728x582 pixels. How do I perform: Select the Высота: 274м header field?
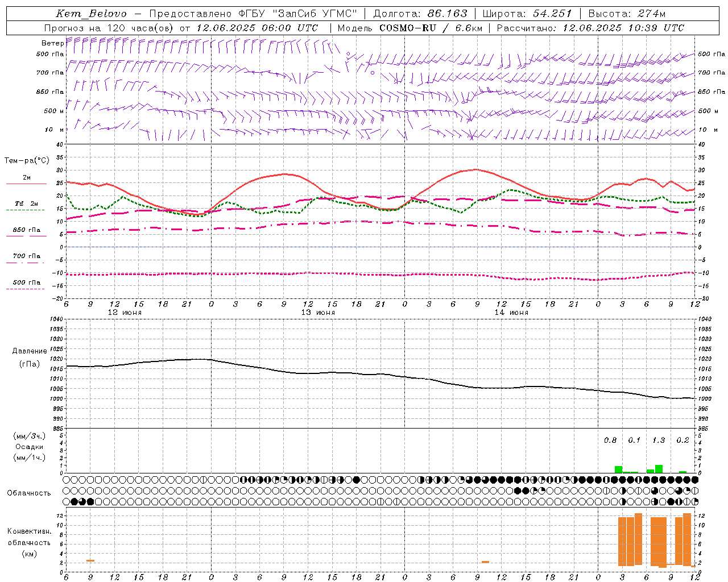click(627, 14)
